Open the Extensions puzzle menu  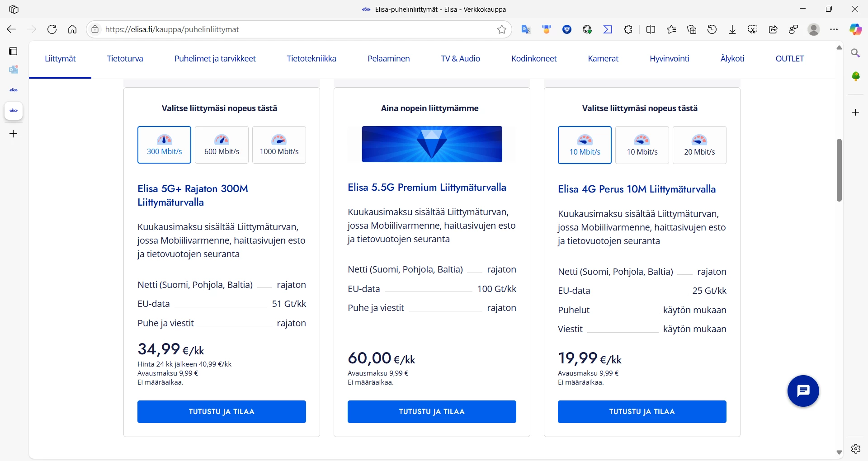pos(628,29)
